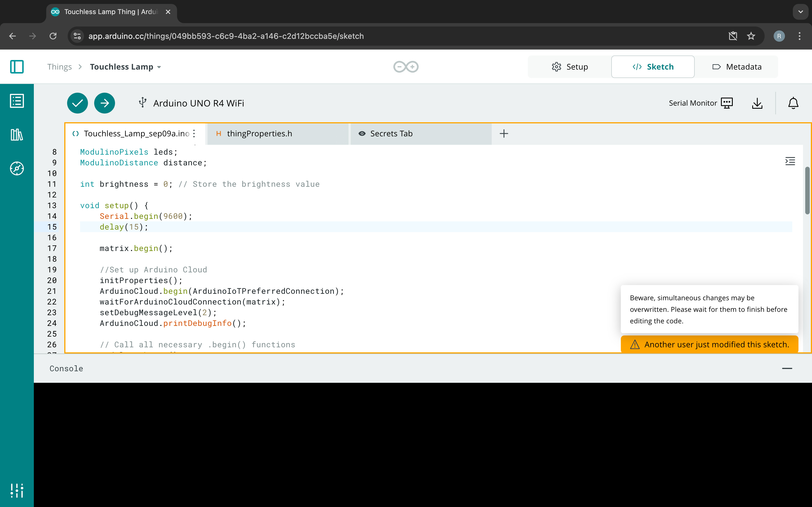Go to the Setup view
Screen dimensions: 812x507
coord(570,67)
